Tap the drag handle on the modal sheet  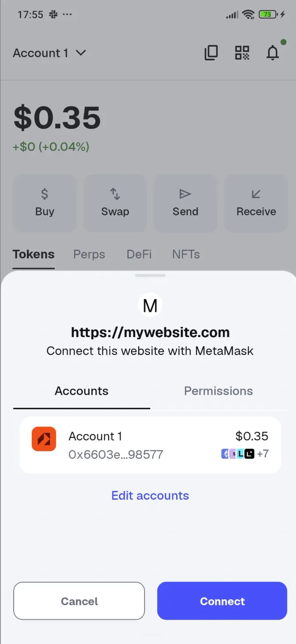(x=150, y=275)
